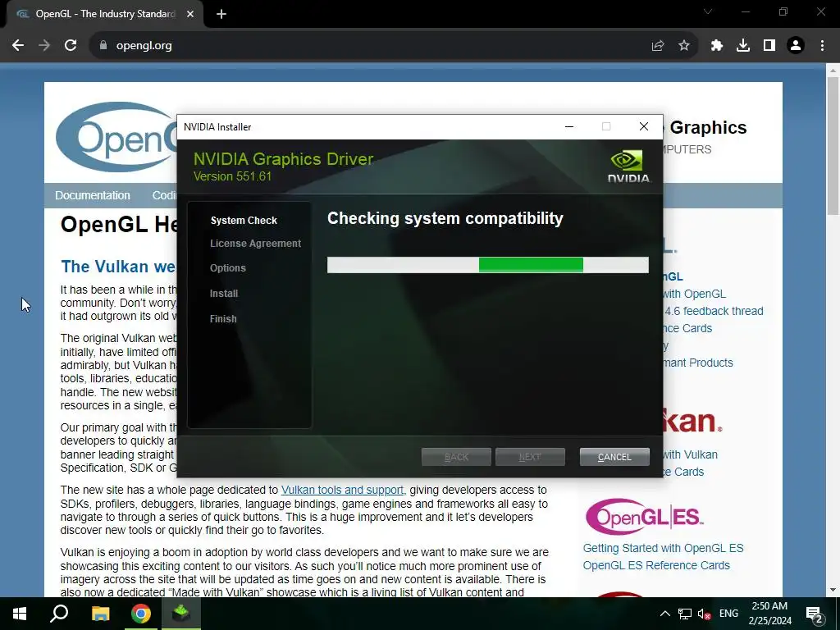Open the notification center icon
This screenshot has height=630, width=840.
(815, 614)
